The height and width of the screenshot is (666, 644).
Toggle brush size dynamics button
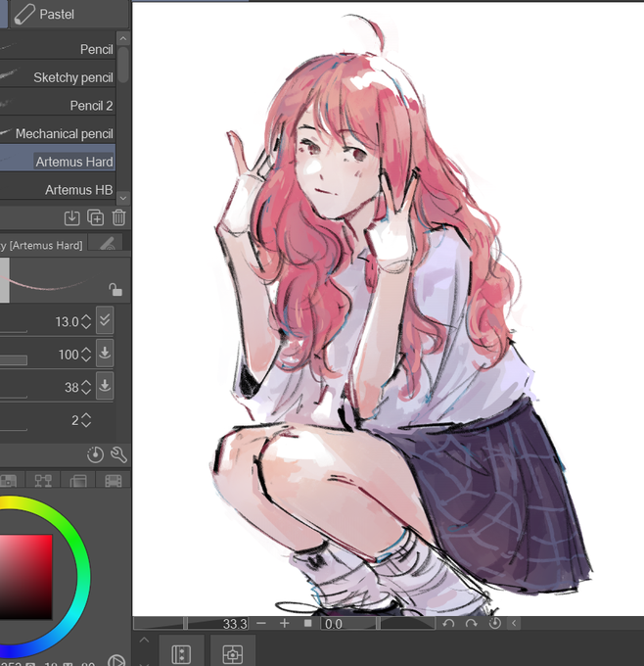(x=105, y=320)
